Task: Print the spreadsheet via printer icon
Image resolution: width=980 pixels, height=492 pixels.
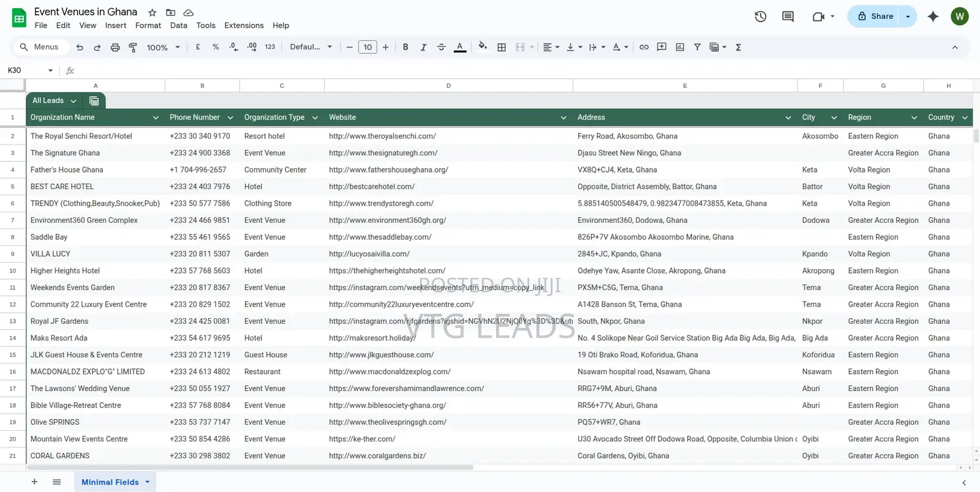Action: click(x=115, y=47)
